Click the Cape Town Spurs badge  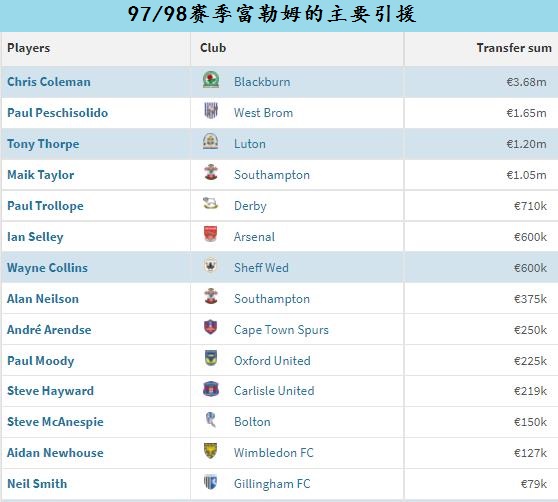pyautogui.click(x=210, y=327)
